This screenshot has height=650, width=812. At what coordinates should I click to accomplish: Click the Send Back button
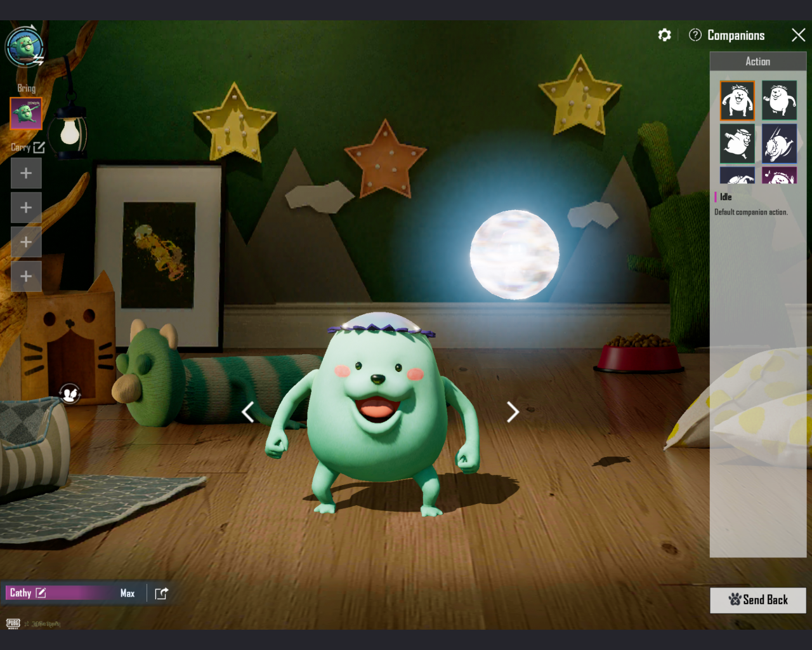(758, 600)
